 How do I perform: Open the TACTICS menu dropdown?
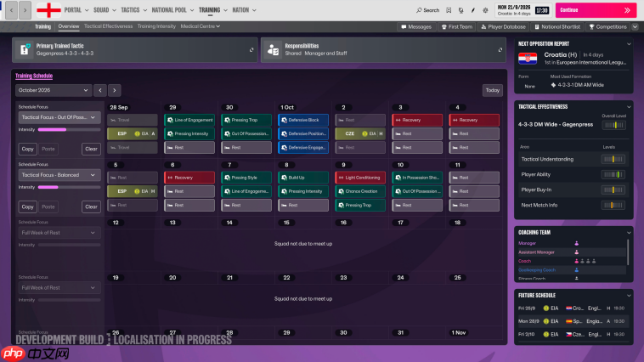coord(134,10)
